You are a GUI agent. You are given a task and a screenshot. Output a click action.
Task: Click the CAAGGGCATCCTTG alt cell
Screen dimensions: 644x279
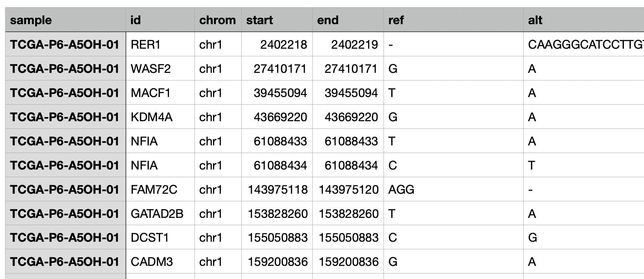point(584,45)
